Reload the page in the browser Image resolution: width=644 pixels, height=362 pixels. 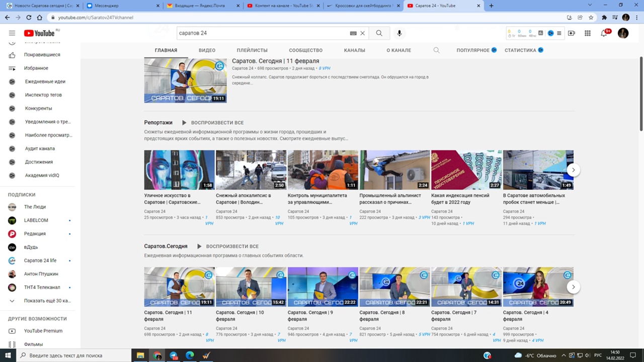29,17
